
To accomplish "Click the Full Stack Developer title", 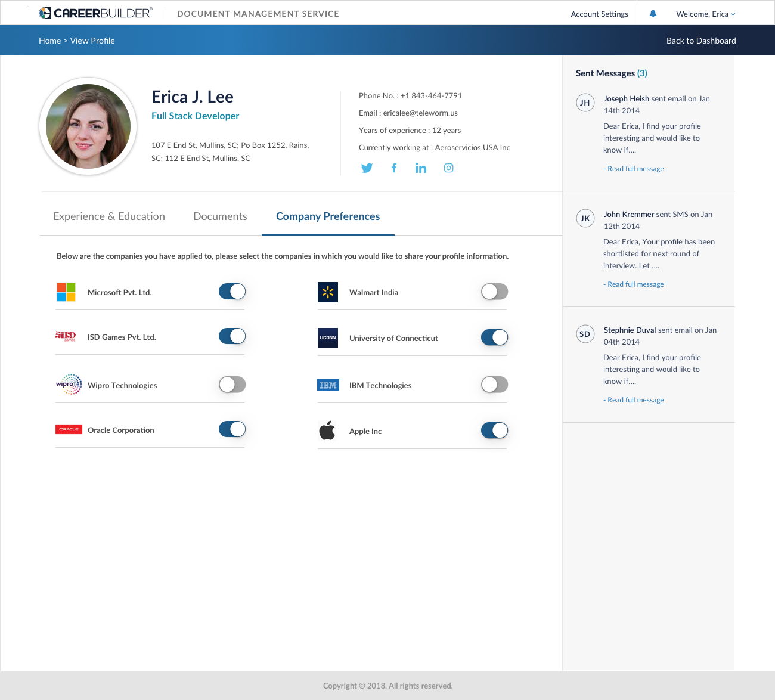I will [195, 116].
